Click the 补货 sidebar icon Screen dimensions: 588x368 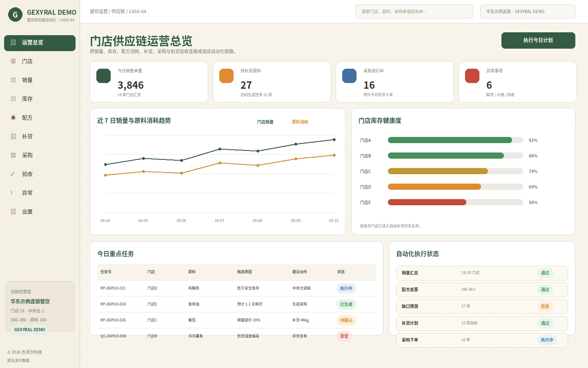tap(13, 137)
